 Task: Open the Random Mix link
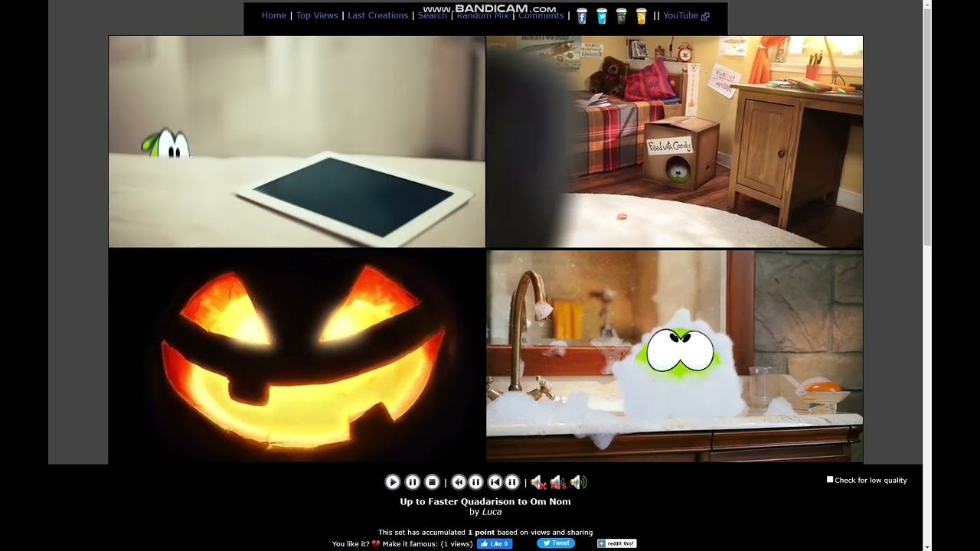(x=482, y=15)
